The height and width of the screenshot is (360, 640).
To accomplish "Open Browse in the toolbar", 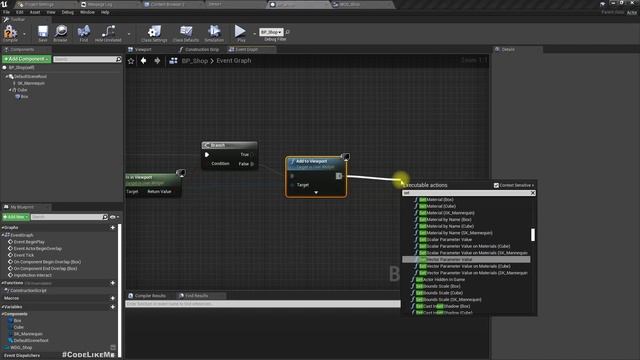I will [x=60, y=33].
